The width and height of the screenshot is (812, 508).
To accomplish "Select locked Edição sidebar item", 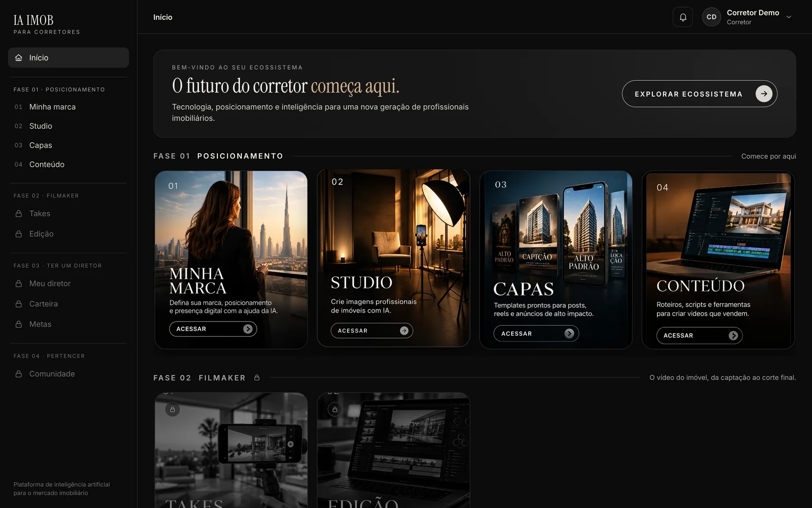I will pos(42,234).
